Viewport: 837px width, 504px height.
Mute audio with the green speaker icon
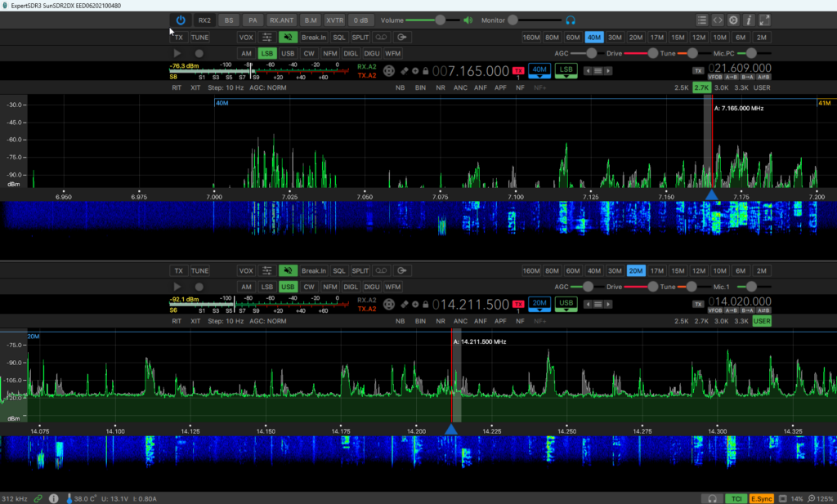(468, 20)
